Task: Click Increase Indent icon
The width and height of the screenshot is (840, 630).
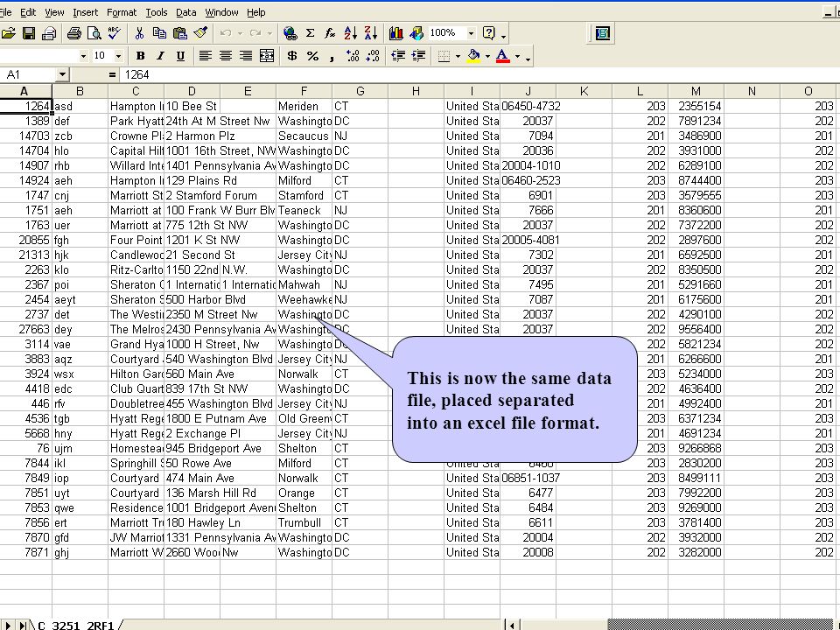Action: (x=418, y=56)
